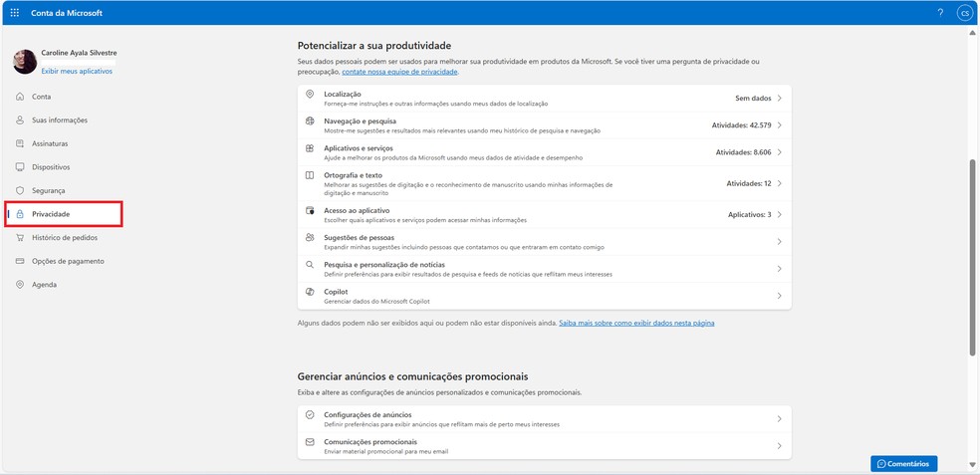The width and height of the screenshot is (980, 475).
Task: Click Conta da Microsoft header title
Action: click(x=67, y=13)
